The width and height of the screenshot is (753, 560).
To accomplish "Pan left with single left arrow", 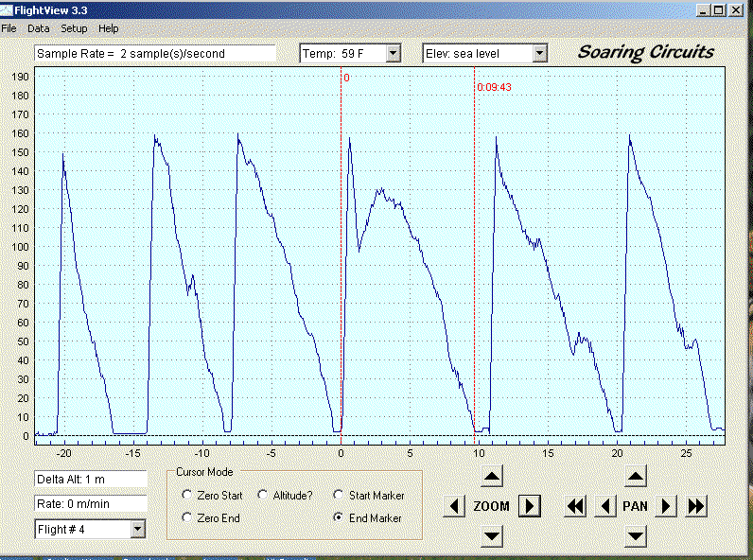I will tap(605, 506).
